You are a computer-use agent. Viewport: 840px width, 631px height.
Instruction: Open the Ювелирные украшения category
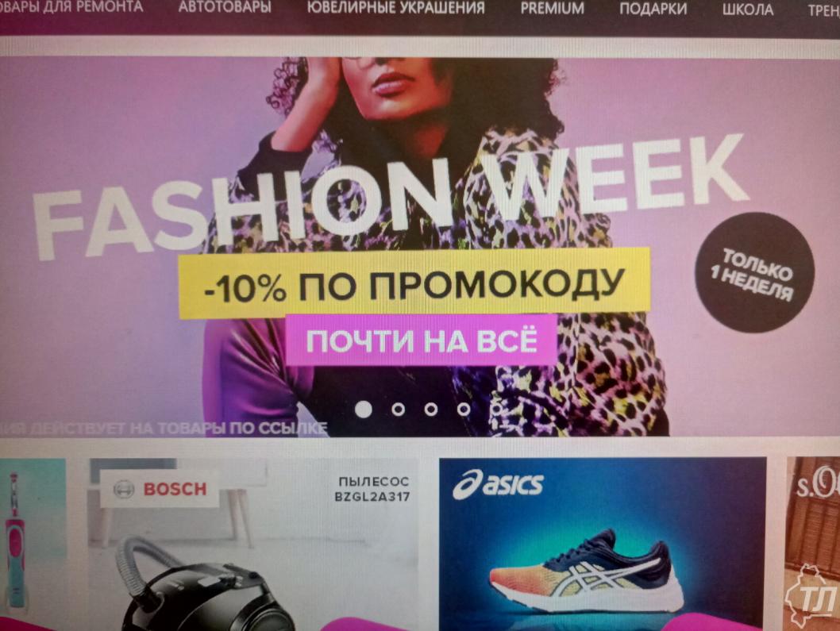pyautogui.click(x=396, y=8)
